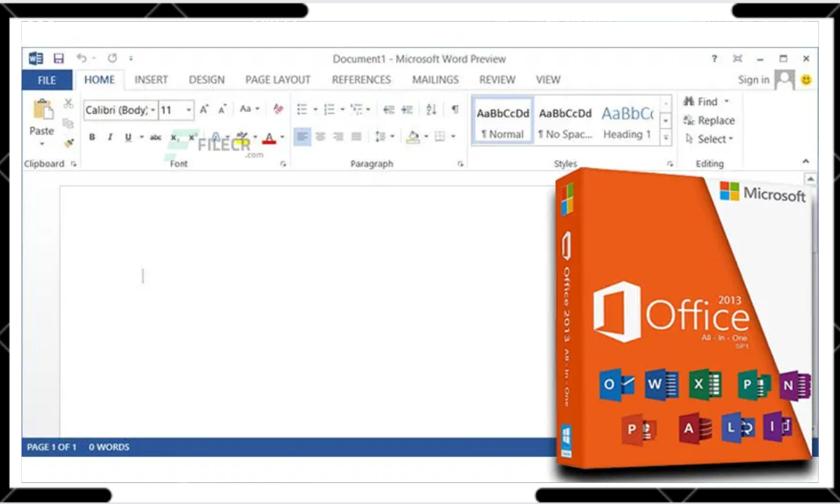Open the Font dialog box launcher
This screenshot has width=840, height=504.
283,164
